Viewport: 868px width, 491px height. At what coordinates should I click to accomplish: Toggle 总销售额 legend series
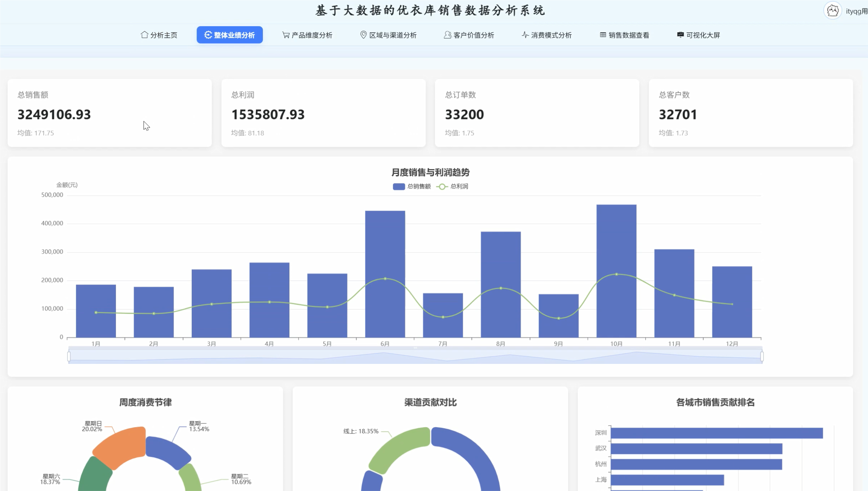pyautogui.click(x=411, y=187)
